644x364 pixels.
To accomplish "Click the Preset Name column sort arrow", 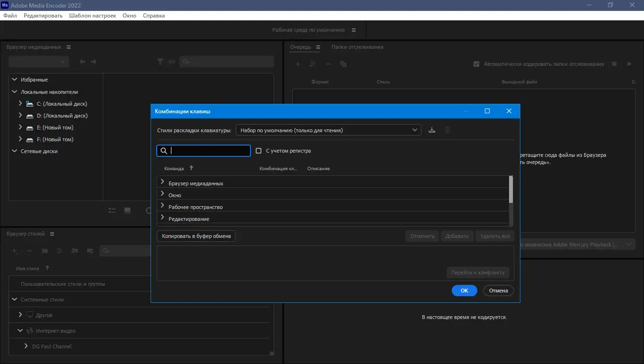I will (47, 268).
